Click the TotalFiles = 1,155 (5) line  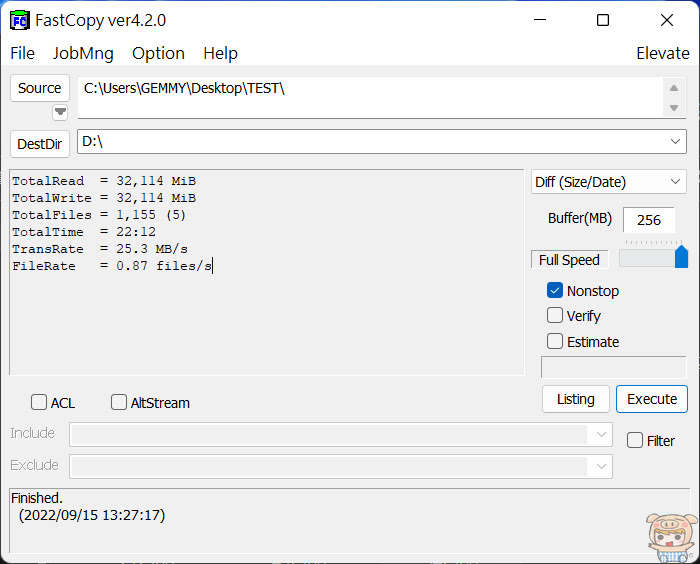point(99,215)
